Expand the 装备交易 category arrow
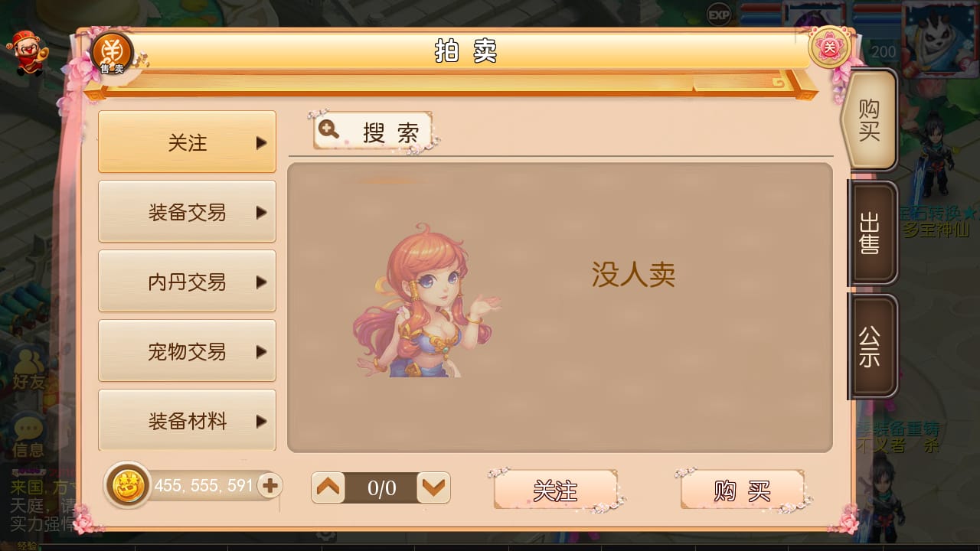This screenshot has width=980, height=551. click(x=261, y=212)
